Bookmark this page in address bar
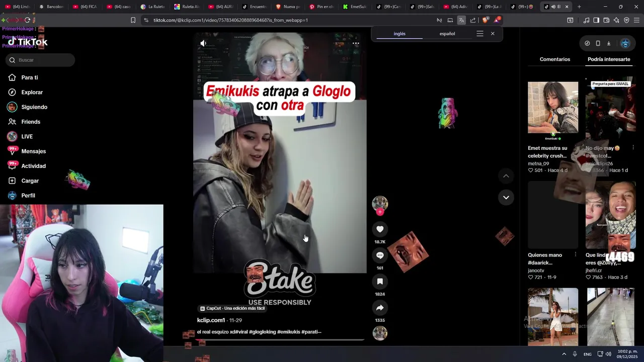The width and height of the screenshot is (644, 362). pyautogui.click(x=133, y=20)
